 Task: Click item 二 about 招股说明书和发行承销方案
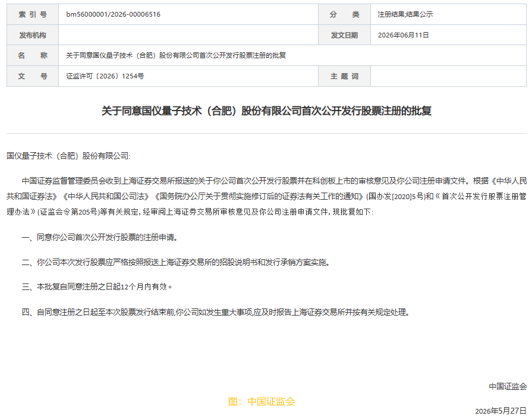tap(176, 262)
